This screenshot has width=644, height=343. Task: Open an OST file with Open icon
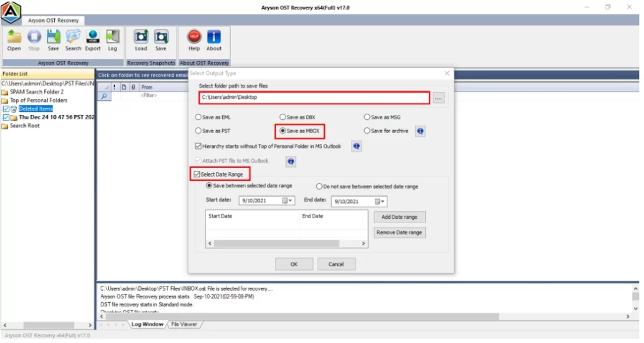[14, 40]
